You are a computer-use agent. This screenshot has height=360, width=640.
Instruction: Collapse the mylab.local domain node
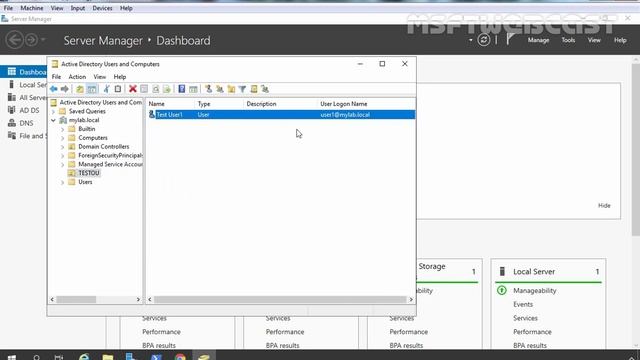point(53,120)
